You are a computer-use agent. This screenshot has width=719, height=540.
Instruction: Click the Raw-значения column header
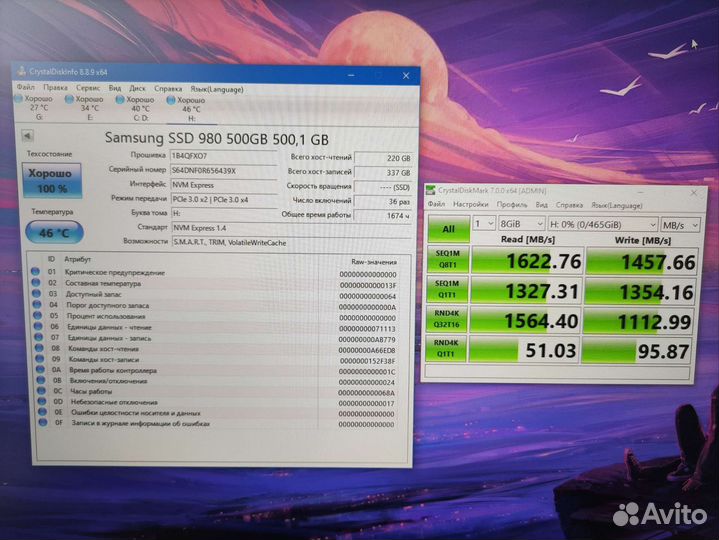pos(374,262)
